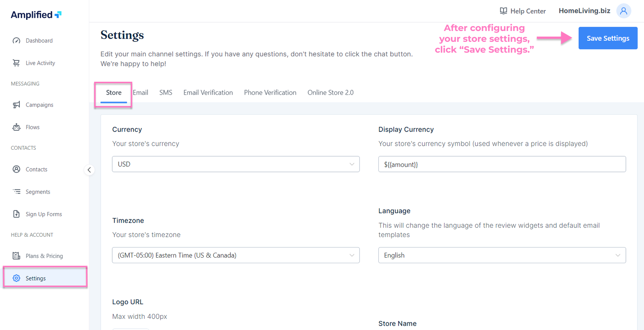Viewport: 644px width, 330px height.
Task: Open the Segments list icon
Action: click(x=17, y=192)
